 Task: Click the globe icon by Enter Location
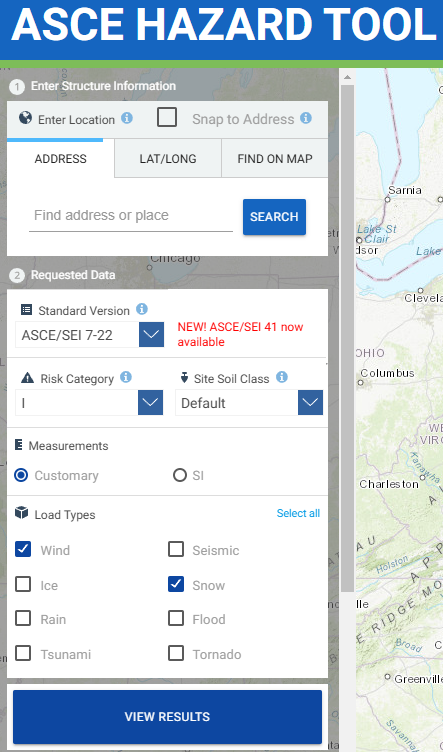pos(25,118)
